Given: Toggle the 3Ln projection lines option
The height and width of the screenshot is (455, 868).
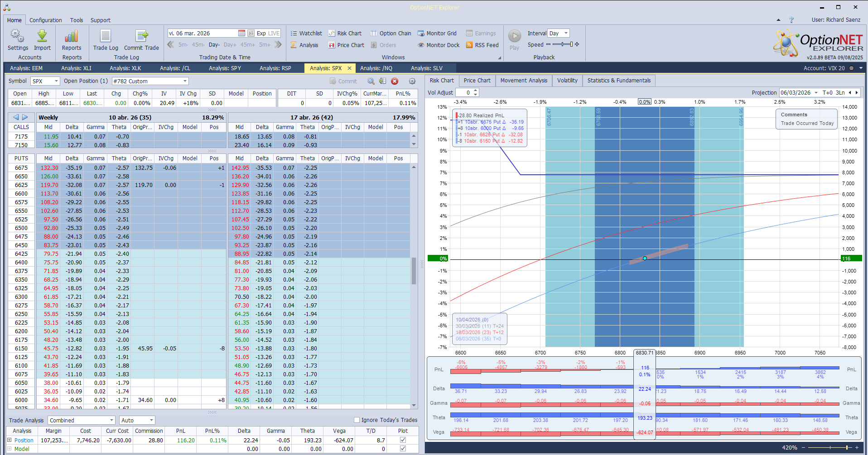Looking at the screenshot, I should (x=840, y=92).
